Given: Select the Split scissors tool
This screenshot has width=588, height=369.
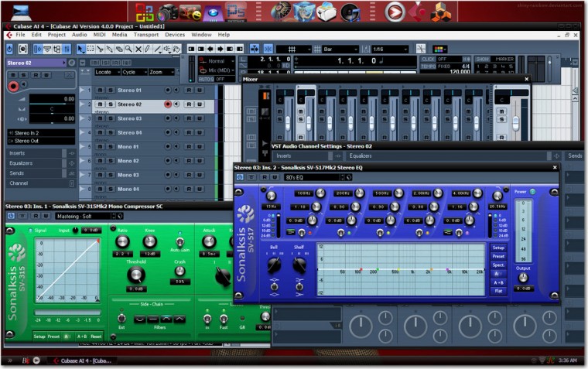Looking at the screenshot, I should pos(100,50).
